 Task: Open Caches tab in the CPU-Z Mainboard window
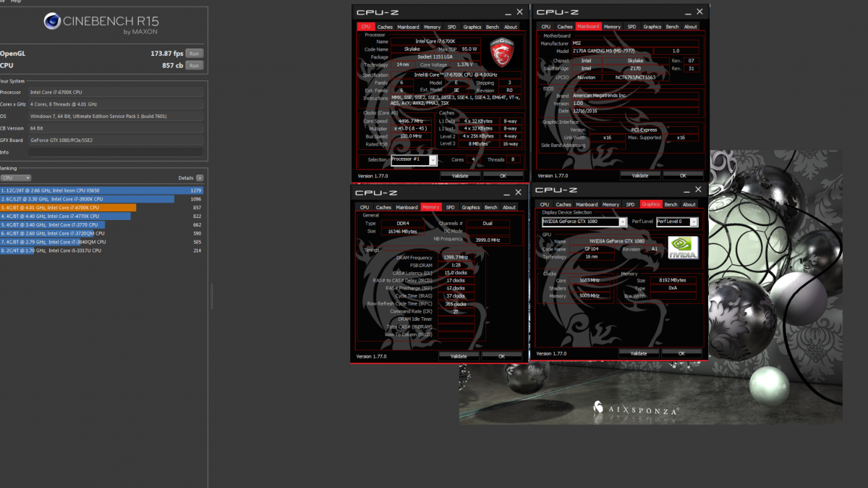click(565, 27)
